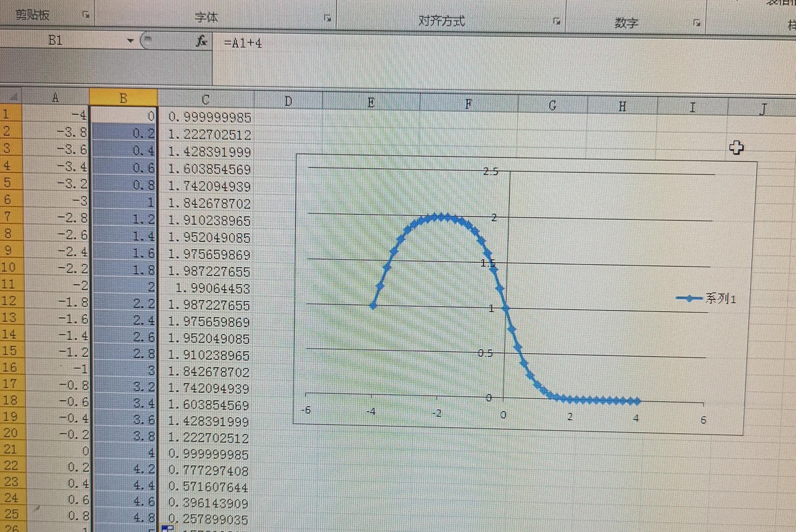Select row 1 header
Viewport: 796px width, 532px height.
click(x=11, y=113)
